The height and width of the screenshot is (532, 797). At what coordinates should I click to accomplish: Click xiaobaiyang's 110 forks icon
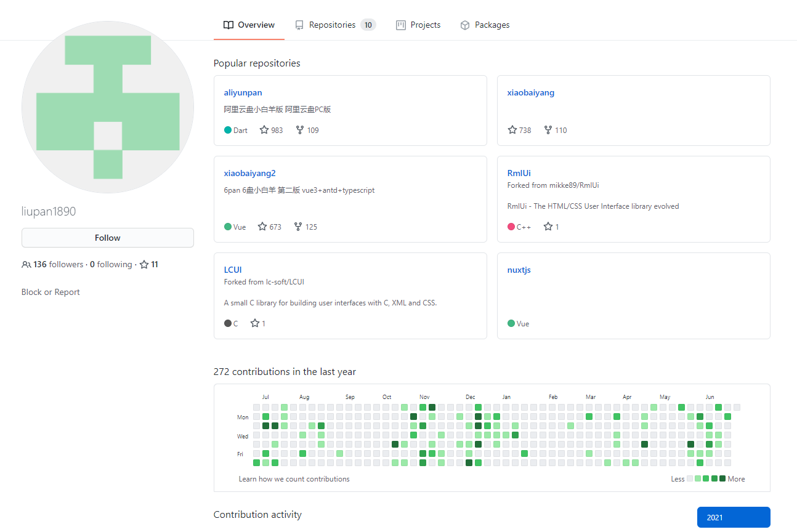pyautogui.click(x=548, y=130)
